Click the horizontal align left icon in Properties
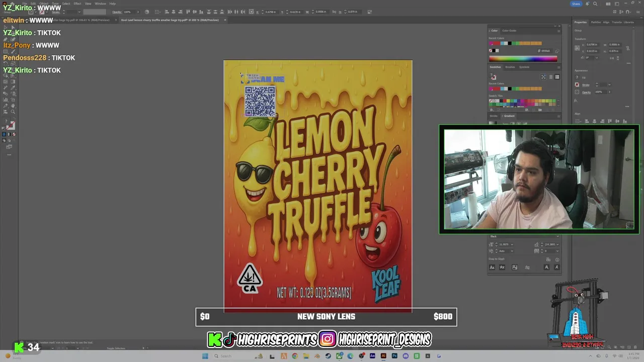644x362 pixels. point(587,121)
